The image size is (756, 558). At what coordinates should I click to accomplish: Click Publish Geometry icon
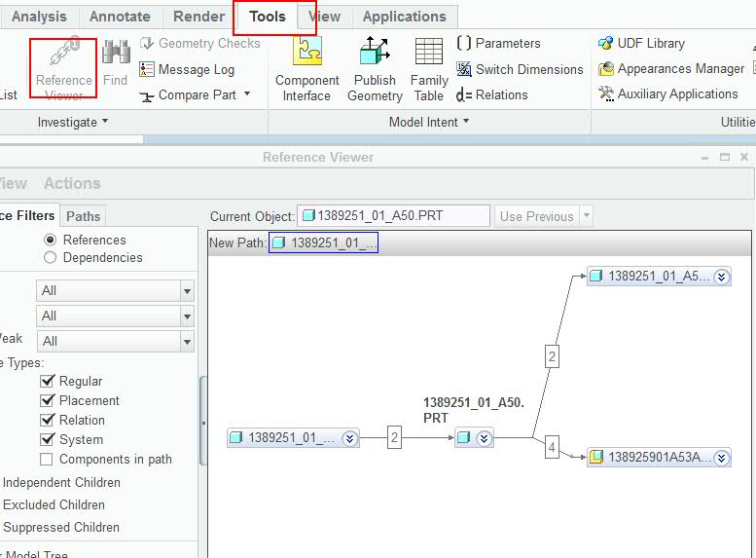375,51
